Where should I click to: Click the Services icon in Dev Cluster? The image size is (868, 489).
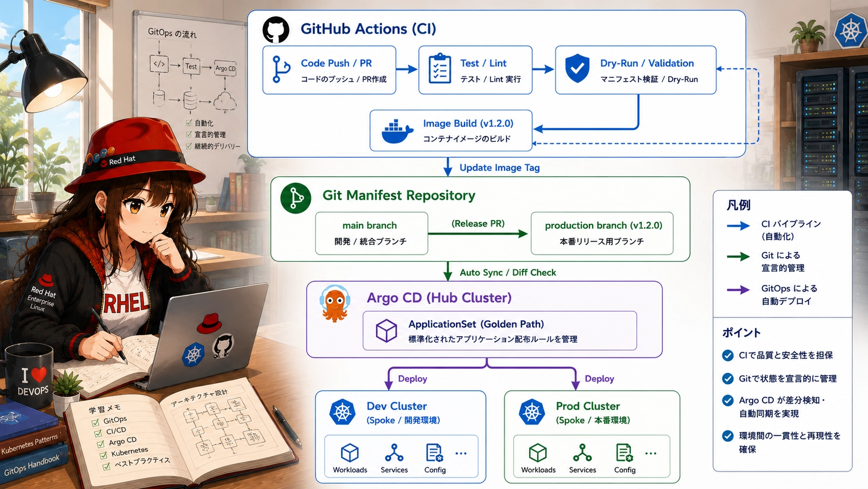click(394, 453)
